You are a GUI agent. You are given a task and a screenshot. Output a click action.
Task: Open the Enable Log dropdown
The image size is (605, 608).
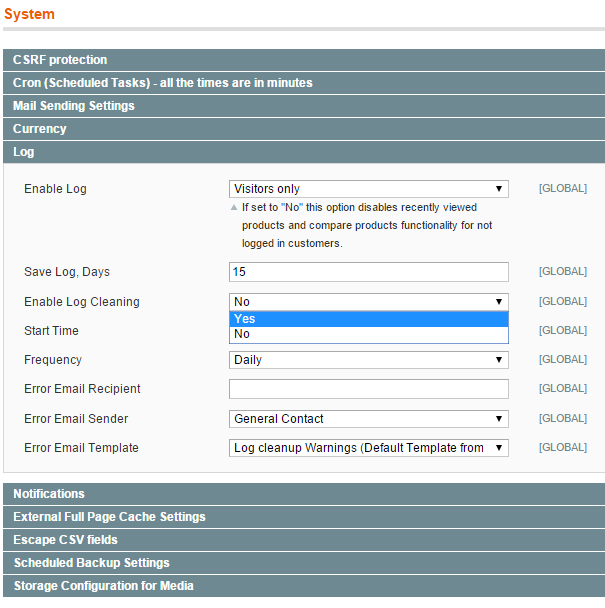[x=369, y=189]
